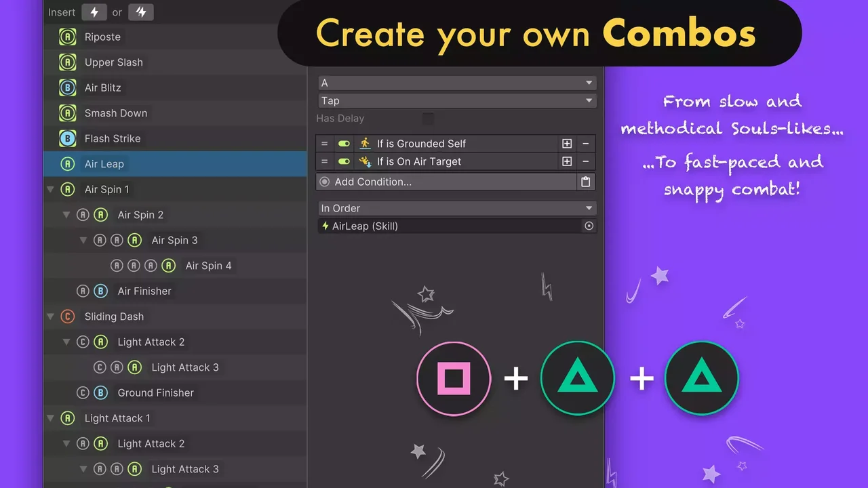Click the A icon beside Air Leap
The height and width of the screenshot is (488, 868).
tap(67, 164)
